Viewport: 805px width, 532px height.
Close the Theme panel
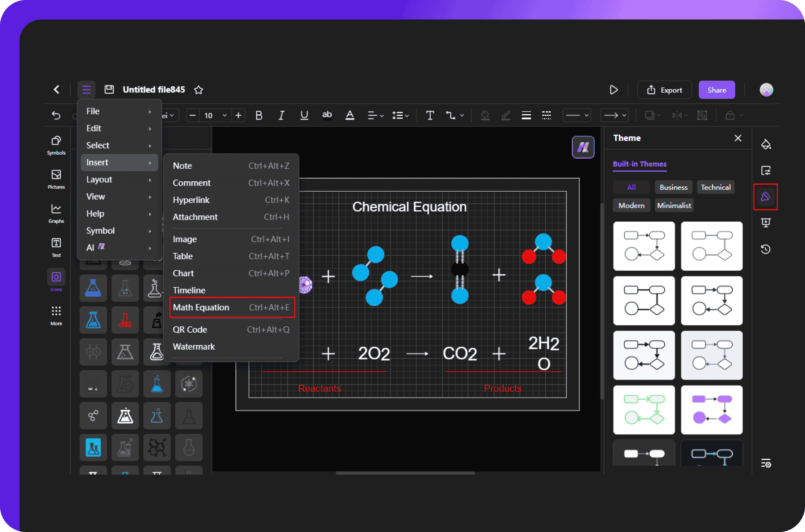tap(738, 138)
